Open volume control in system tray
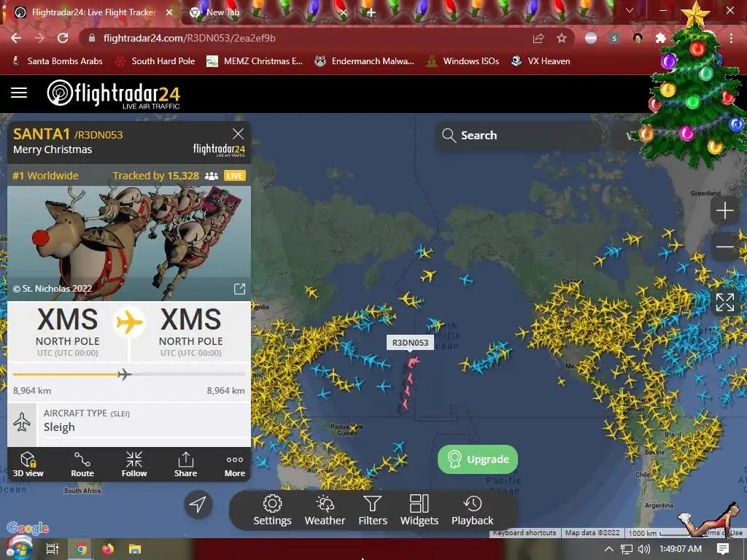The width and height of the screenshot is (747, 560). (x=643, y=549)
